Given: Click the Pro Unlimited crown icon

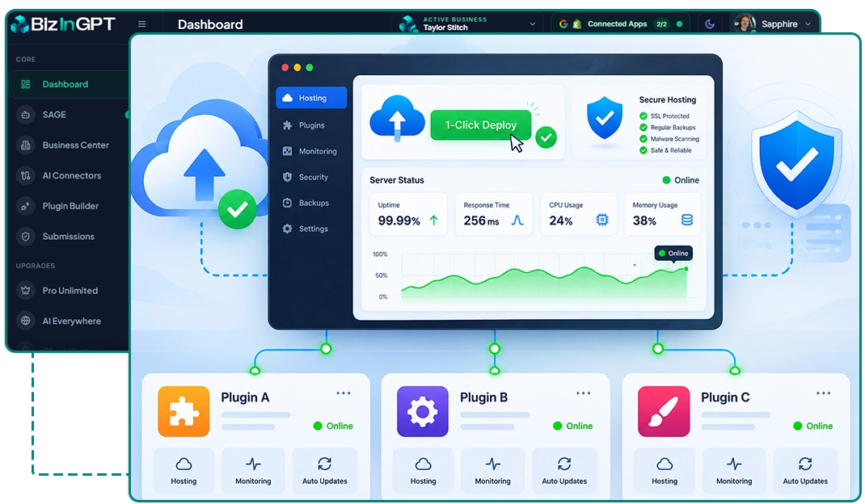Looking at the screenshot, I should 25,290.
